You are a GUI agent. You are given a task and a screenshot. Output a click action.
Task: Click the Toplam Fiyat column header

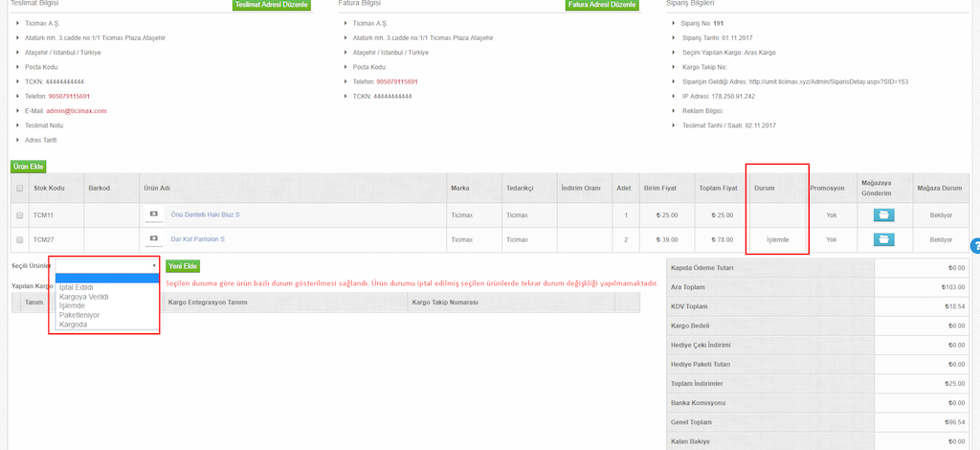click(x=721, y=188)
